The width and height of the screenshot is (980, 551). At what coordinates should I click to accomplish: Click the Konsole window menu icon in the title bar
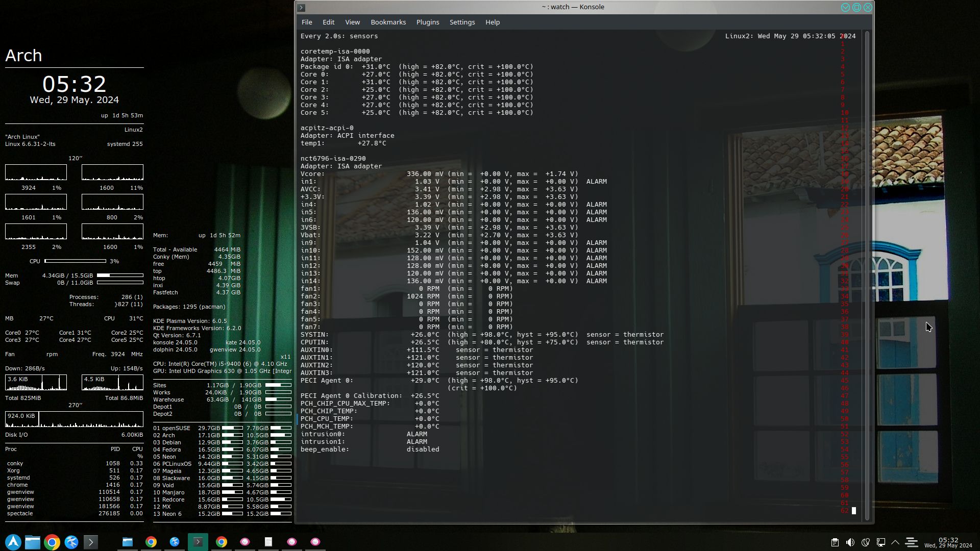(x=301, y=8)
